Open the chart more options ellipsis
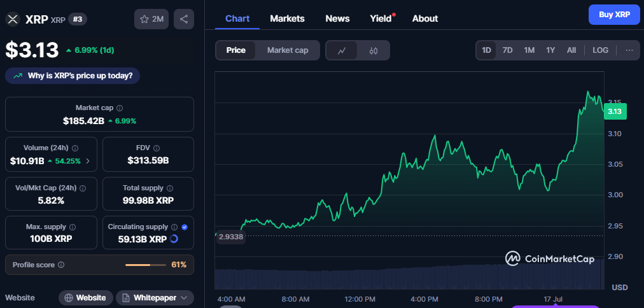Viewport: 644px width, 308px height. 629,50
